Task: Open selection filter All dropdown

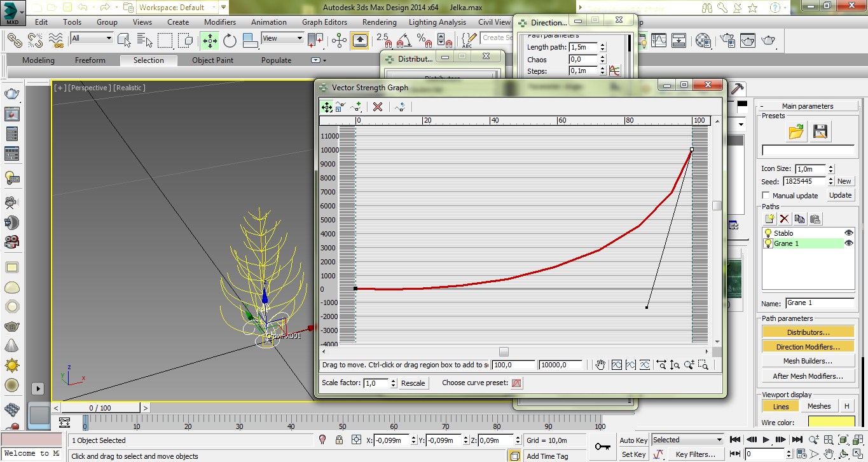Action: [x=92, y=38]
